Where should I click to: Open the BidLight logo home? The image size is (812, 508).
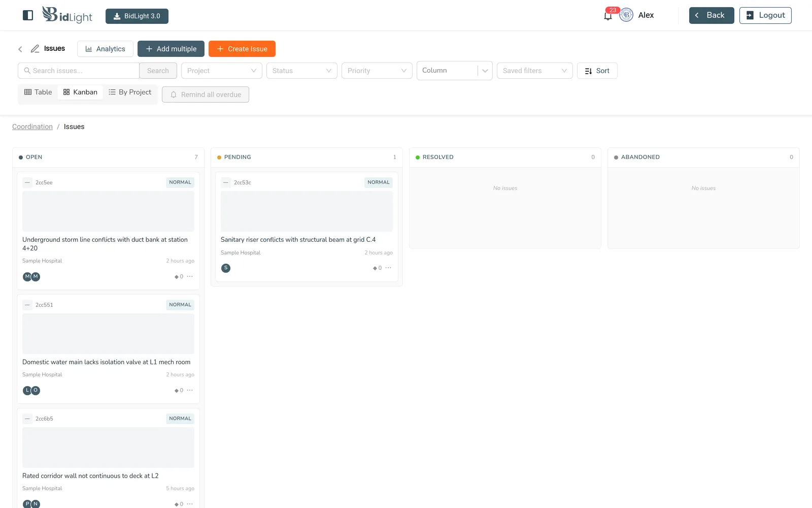click(x=67, y=15)
